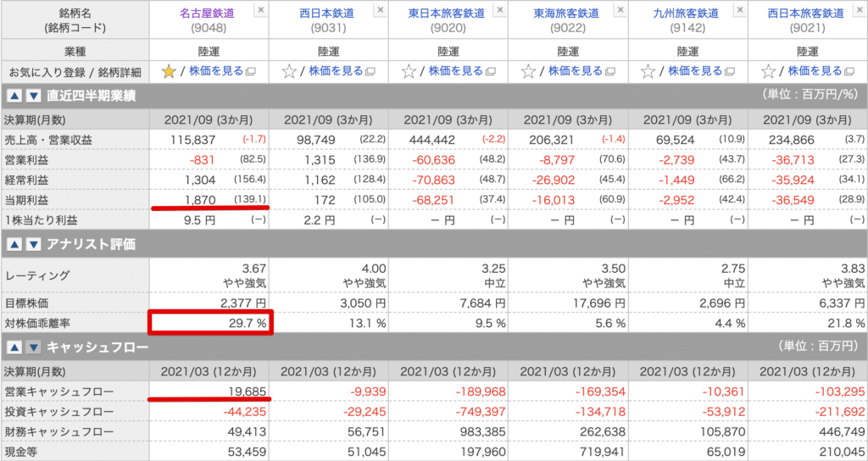Add 九州旅客鉄道 to favorites with star
The height and width of the screenshot is (461, 868).
pos(648,71)
